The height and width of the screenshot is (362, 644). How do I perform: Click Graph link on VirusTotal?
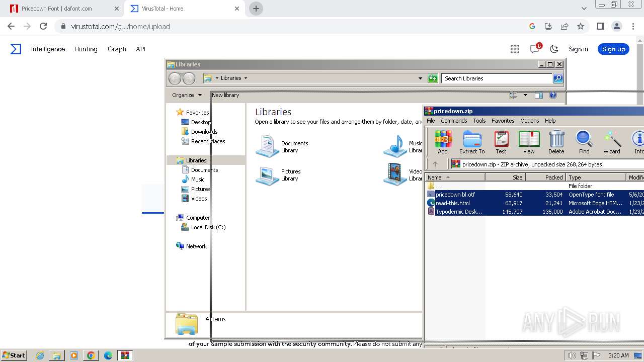[x=117, y=49]
